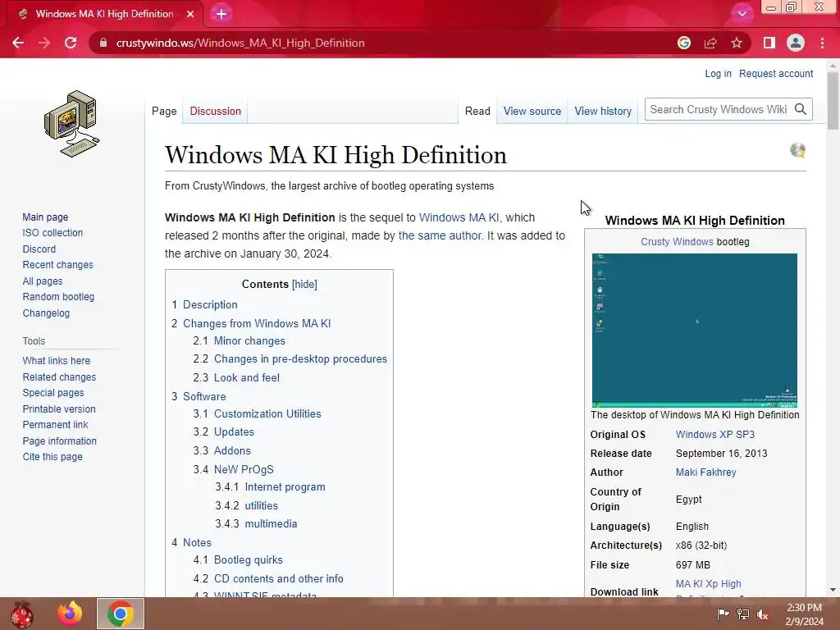
Task: Jump to multimedia subsection
Action: (271, 524)
